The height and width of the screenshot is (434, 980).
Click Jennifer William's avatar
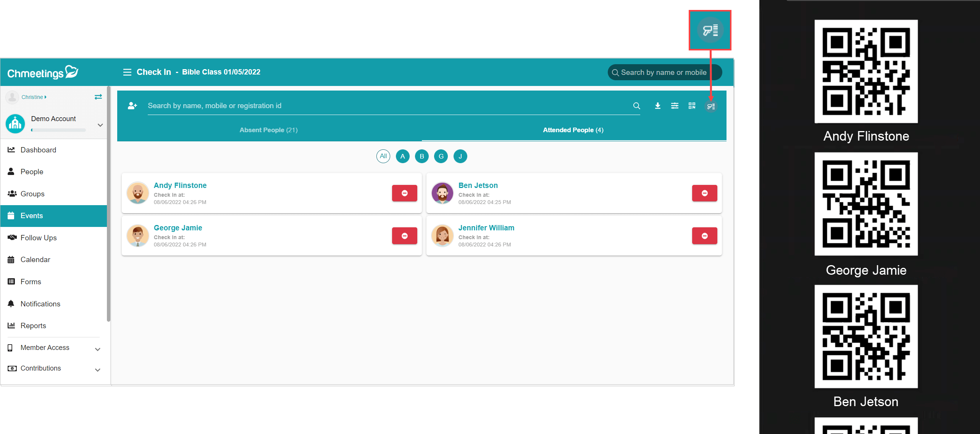click(442, 236)
